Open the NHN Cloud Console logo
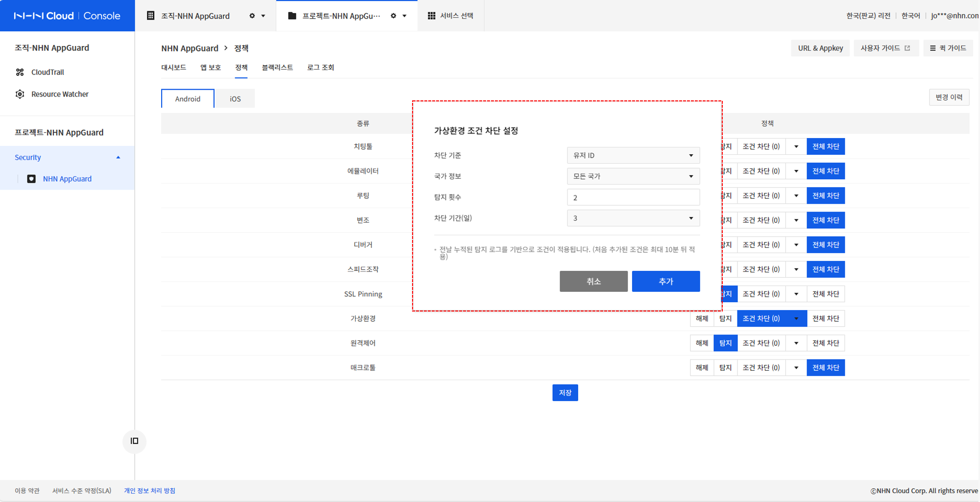 [67, 16]
